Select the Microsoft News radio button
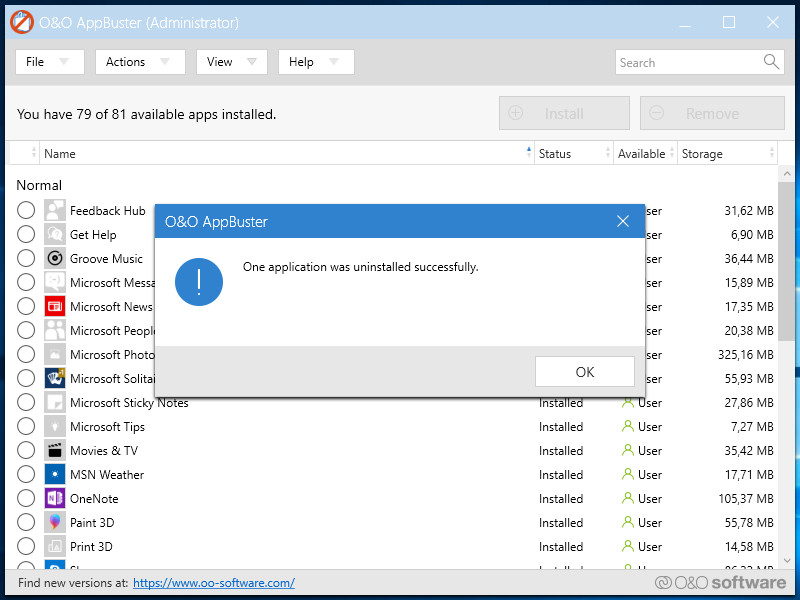The height and width of the screenshot is (600, 800). (x=26, y=306)
